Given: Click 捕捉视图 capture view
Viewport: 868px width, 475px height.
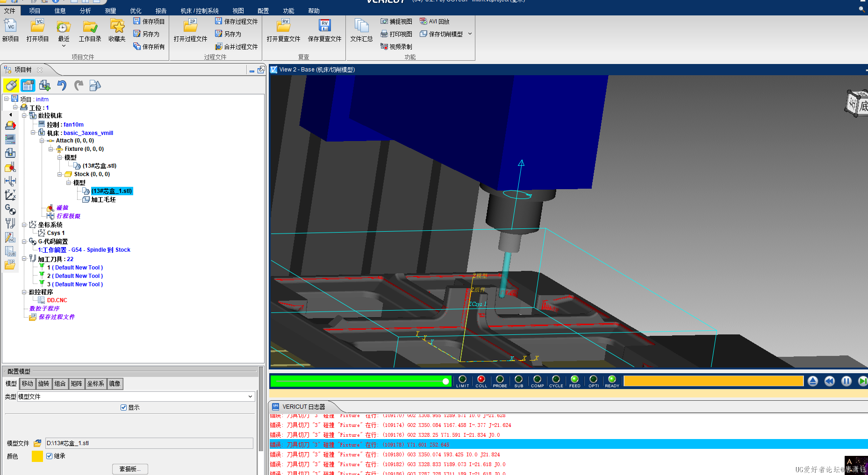Looking at the screenshot, I should (x=396, y=21).
